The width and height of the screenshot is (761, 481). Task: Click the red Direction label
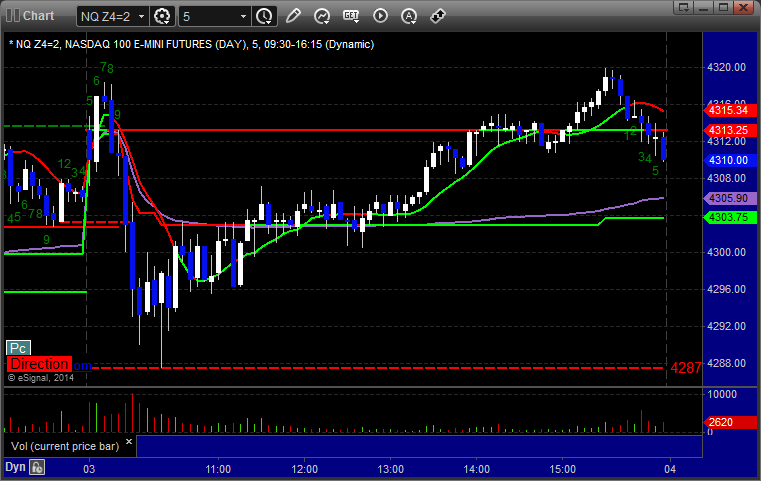(x=39, y=364)
